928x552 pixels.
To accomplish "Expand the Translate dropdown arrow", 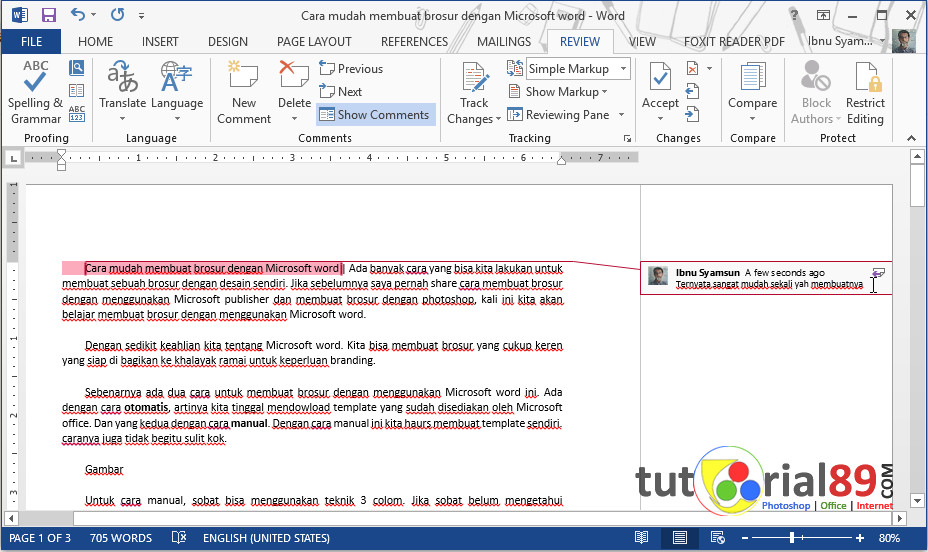I will pyautogui.click(x=122, y=118).
